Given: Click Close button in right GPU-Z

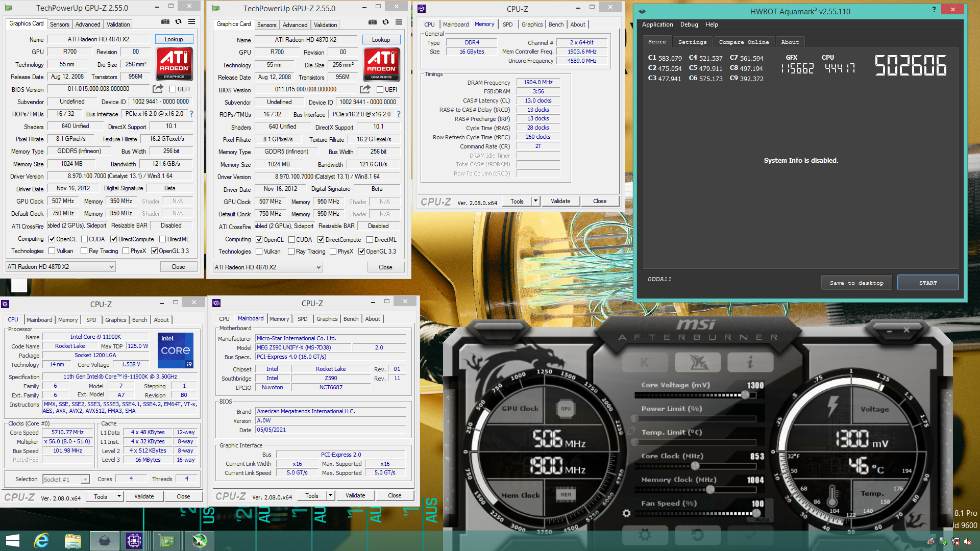Looking at the screenshot, I should (385, 267).
